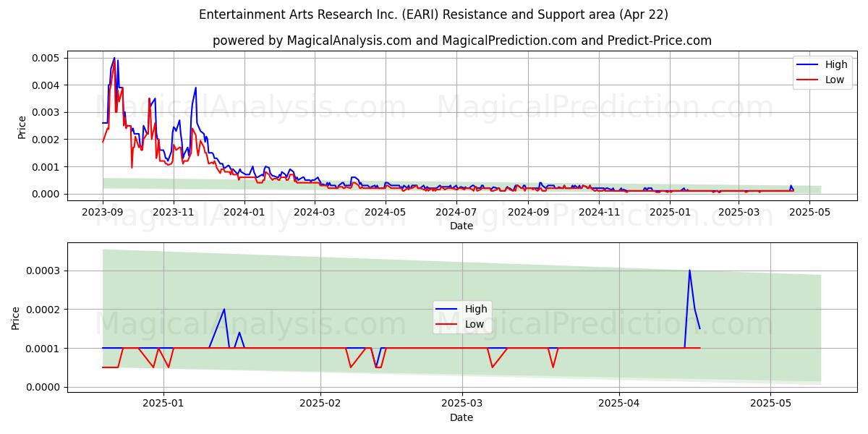Click the '2025-02' tick label on bottom chart
868x434 pixels.
pyautogui.click(x=320, y=404)
